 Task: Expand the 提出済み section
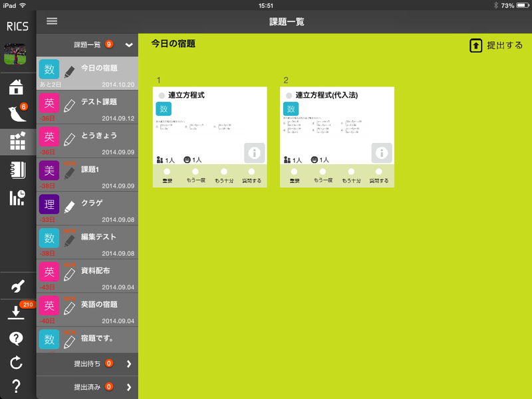(x=128, y=386)
